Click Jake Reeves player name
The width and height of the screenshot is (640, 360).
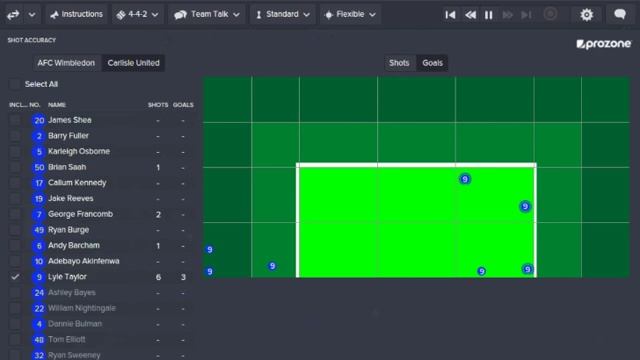pyautogui.click(x=71, y=198)
